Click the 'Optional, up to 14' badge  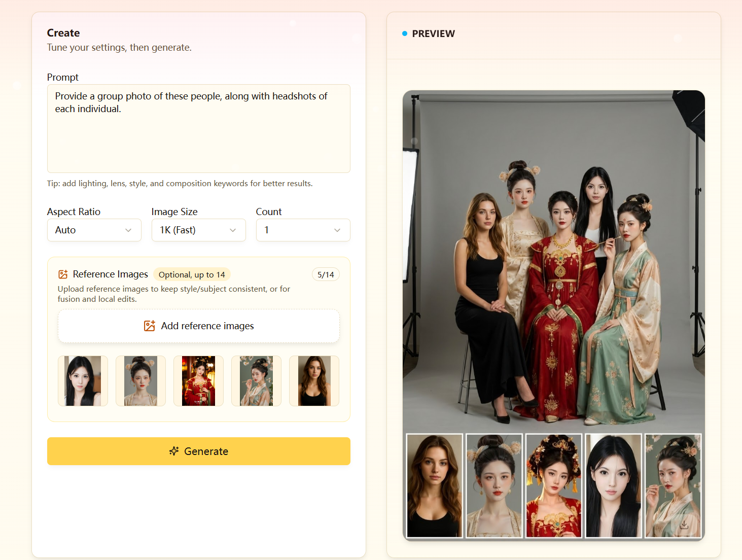(x=192, y=274)
